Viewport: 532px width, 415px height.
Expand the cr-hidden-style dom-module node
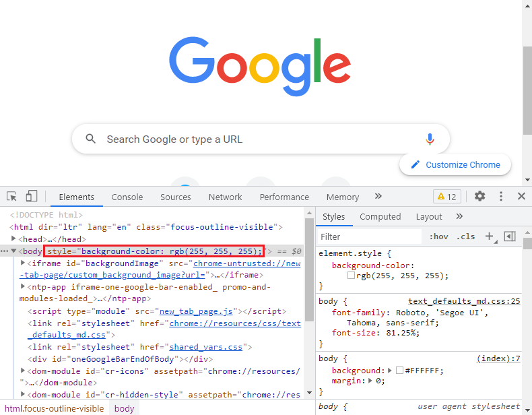click(23, 394)
